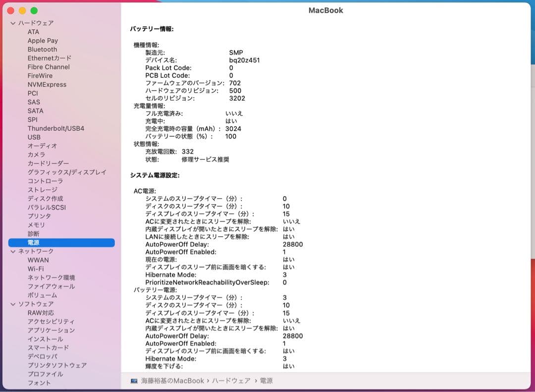The image size is (535, 392).
Task: Select Apple Pay under ハードウェア
Action: pos(43,40)
